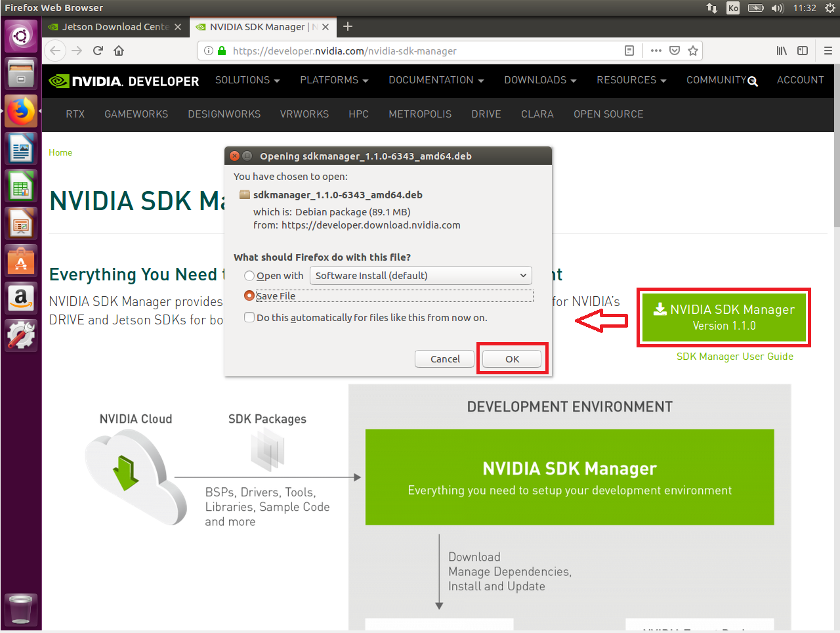Open GAMEWORKS nav item
The image size is (840, 633).
[136, 114]
